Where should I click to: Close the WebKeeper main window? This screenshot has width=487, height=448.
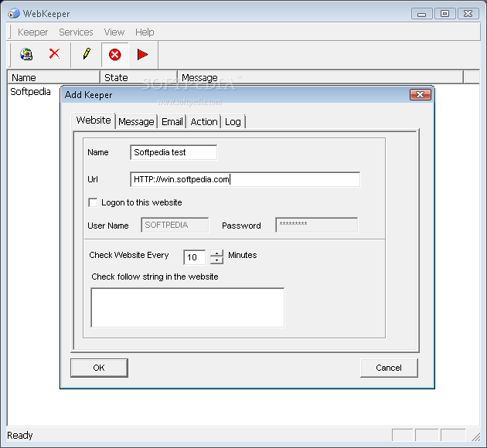tap(468, 14)
